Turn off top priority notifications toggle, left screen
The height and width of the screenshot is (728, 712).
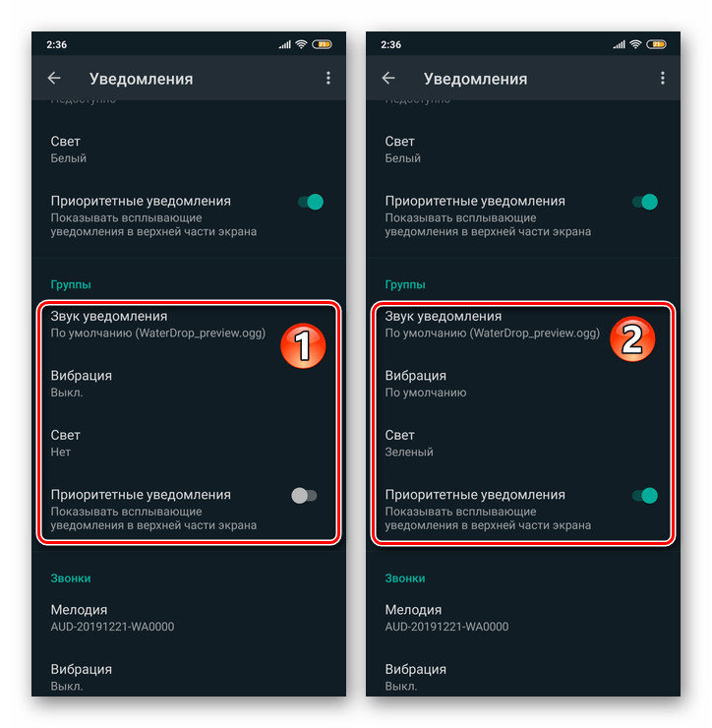pyautogui.click(x=311, y=202)
